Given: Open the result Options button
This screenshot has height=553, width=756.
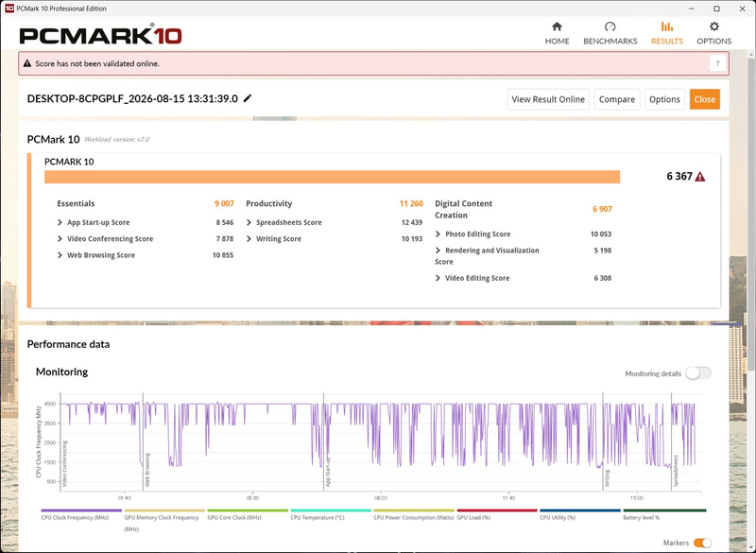Looking at the screenshot, I should point(664,99).
